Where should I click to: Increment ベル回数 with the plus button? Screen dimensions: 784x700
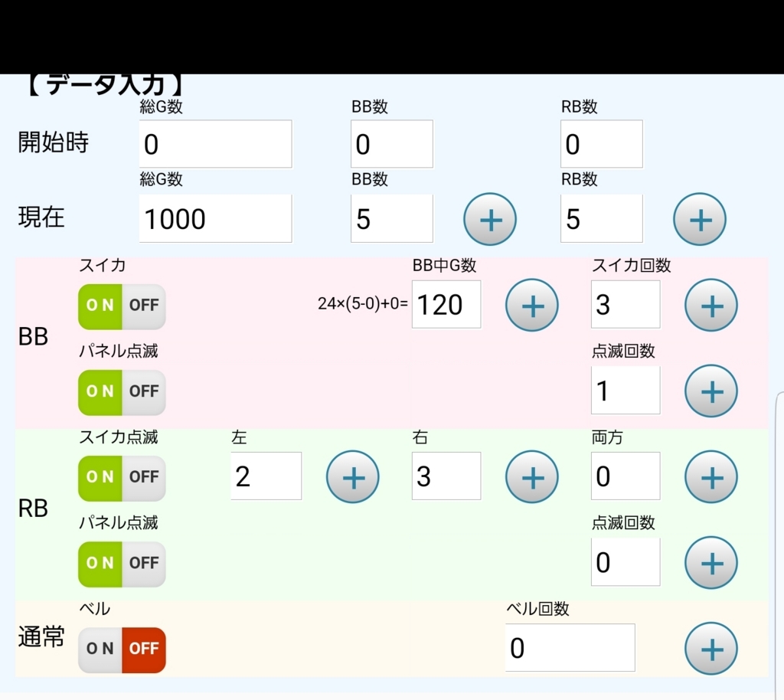(x=711, y=649)
